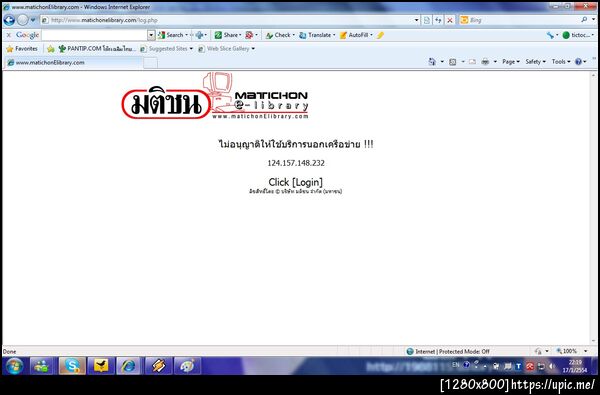
Task: Open Skype from the taskbar
Action: coord(72,366)
